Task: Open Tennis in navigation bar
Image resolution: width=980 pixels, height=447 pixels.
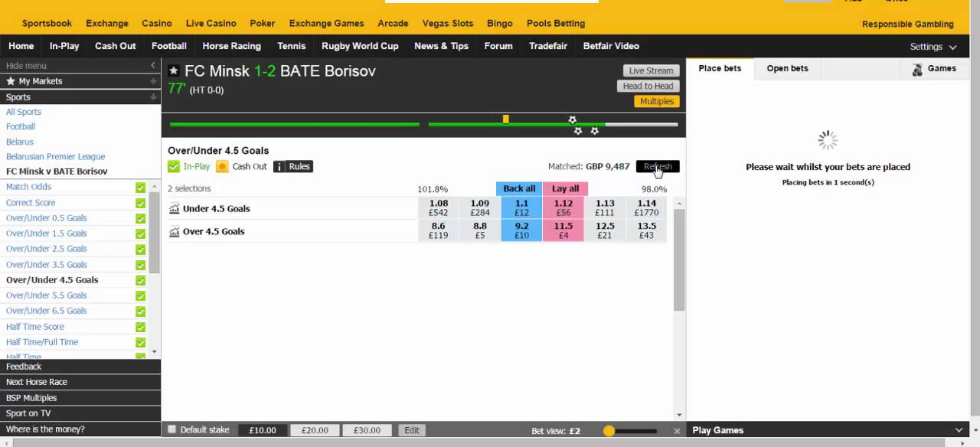Action: (x=291, y=46)
